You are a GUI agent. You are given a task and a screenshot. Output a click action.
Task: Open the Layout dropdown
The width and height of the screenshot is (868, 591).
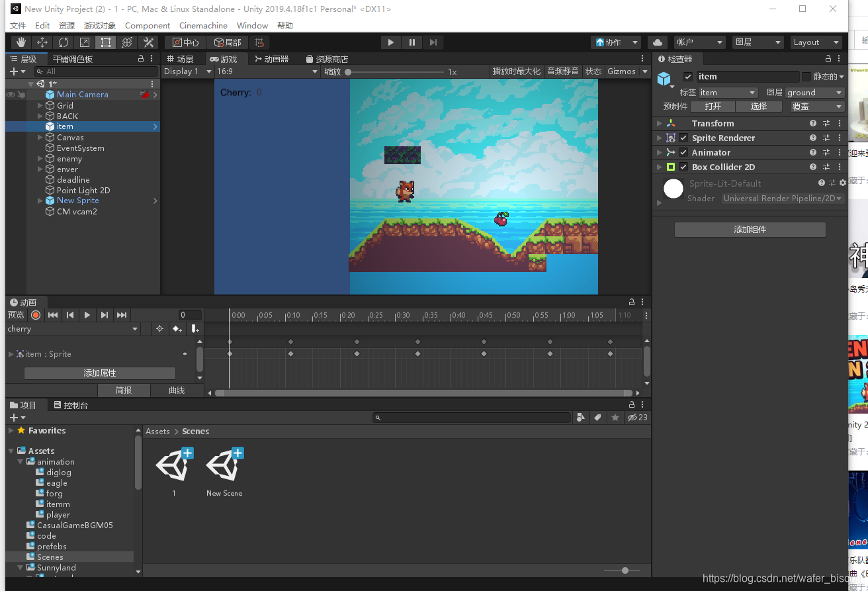[x=816, y=42]
